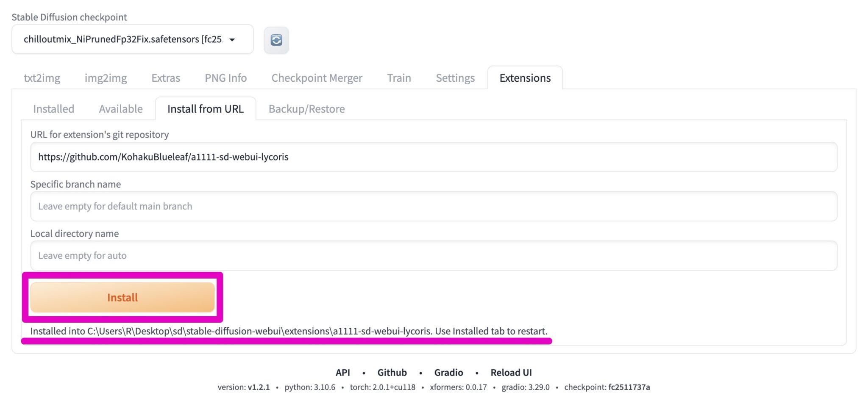
Task: Open the Checkpoint Merger tab
Action: (317, 78)
